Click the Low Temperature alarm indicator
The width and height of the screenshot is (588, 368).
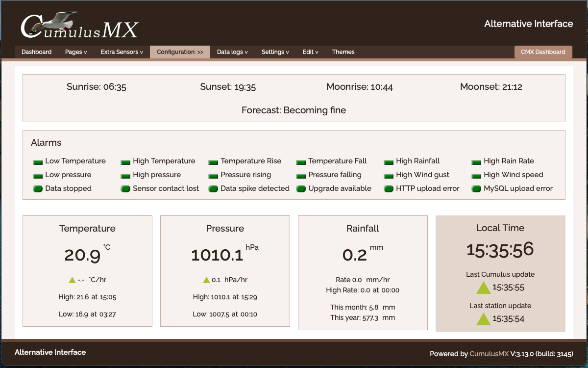pyautogui.click(x=38, y=161)
